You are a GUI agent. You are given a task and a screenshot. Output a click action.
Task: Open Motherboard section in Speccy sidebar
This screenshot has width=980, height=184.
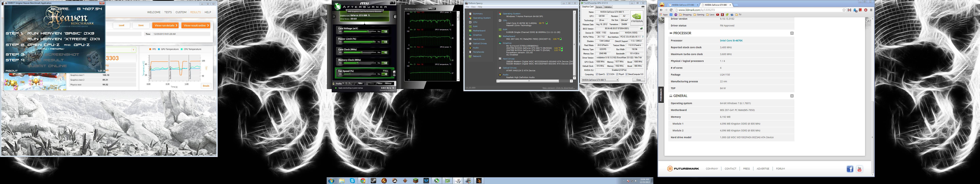[479, 30]
